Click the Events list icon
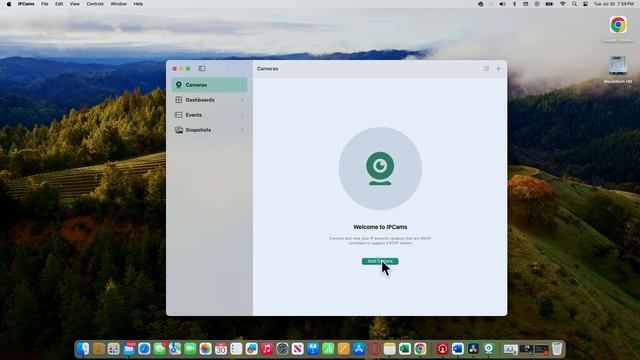This screenshot has width=640, height=360. [178, 115]
